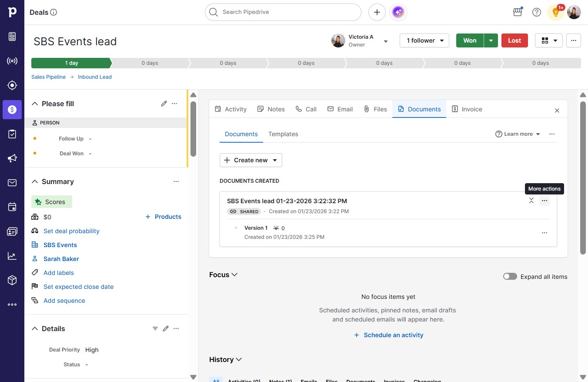Image resolution: width=588 pixels, height=382 pixels.
Task: Switch to the Invoice tab
Action: [467, 109]
